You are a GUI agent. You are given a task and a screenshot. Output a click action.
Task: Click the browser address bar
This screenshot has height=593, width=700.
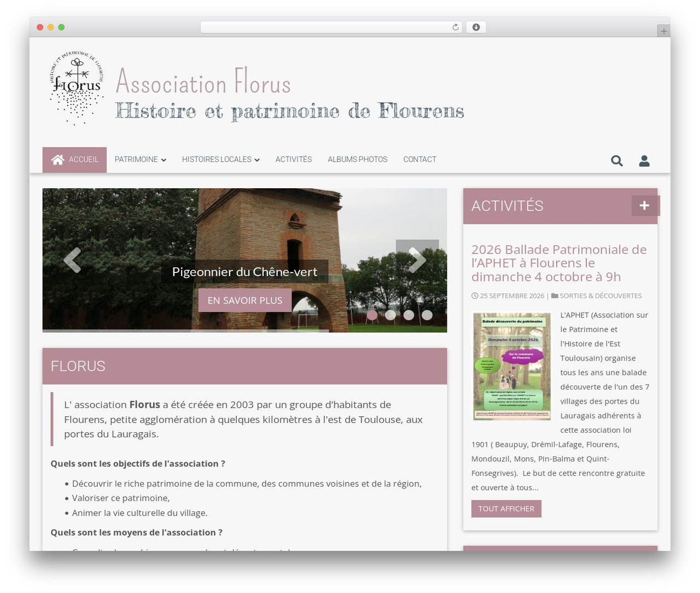(x=331, y=27)
